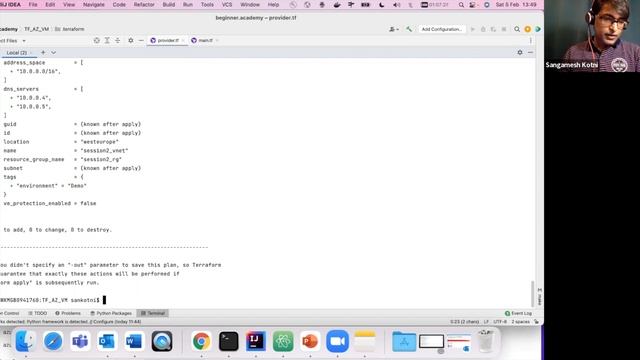Open the VCS menu
Screen dimensions: 640x360
point(227,4)
